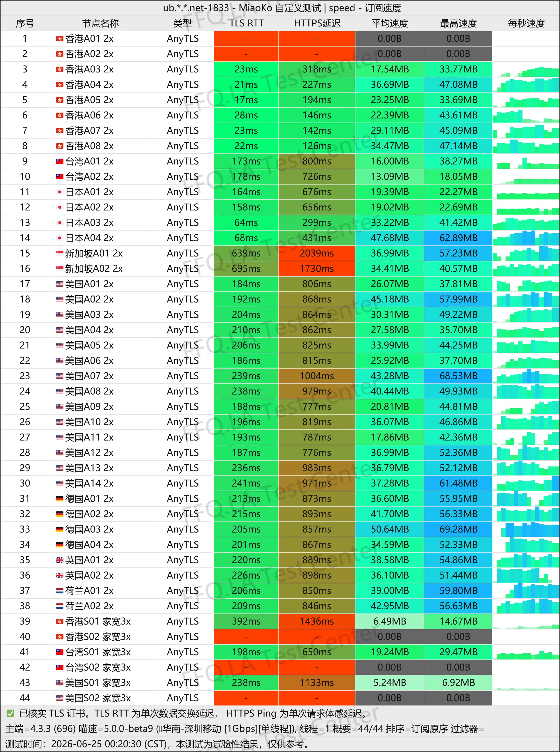Click the 最高速度 column header
560x752 pixels.
(458, 24)
